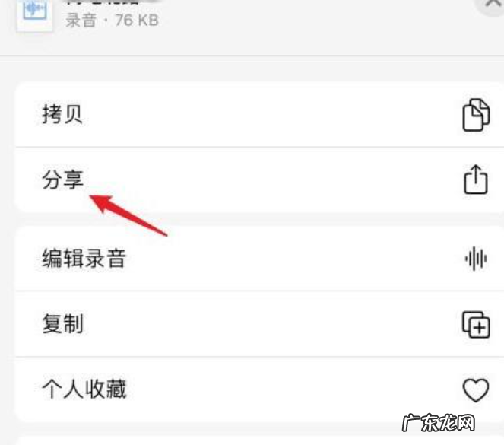504x445 pixels.
Task: Open the recording file thumbnail icon
Action: pos(35,14)
